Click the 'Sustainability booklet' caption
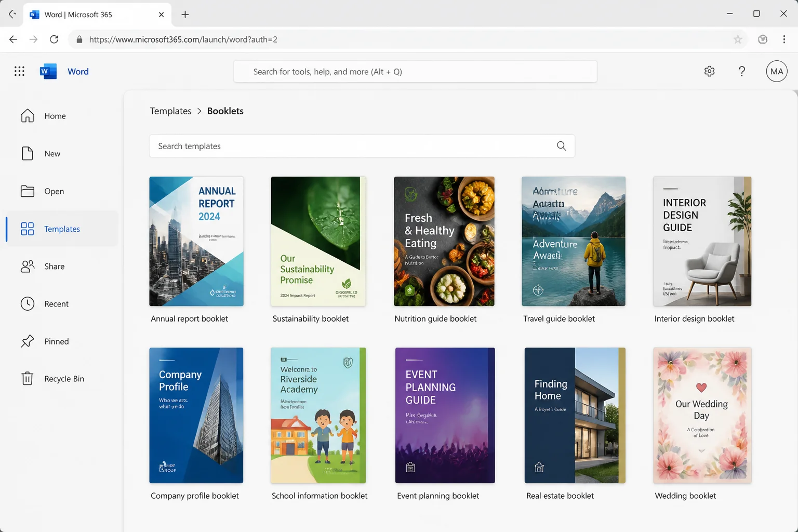Screen dimensions: 798x532 click(311, 319)
